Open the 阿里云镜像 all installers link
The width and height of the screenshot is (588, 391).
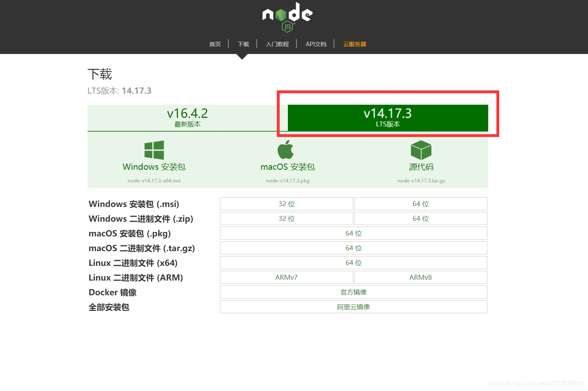[354, 307]
